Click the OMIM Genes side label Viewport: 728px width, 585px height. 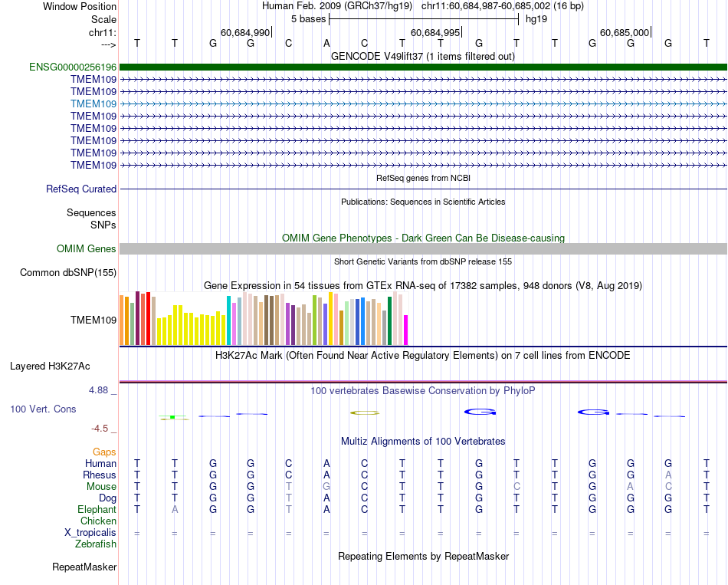point(87,249)
